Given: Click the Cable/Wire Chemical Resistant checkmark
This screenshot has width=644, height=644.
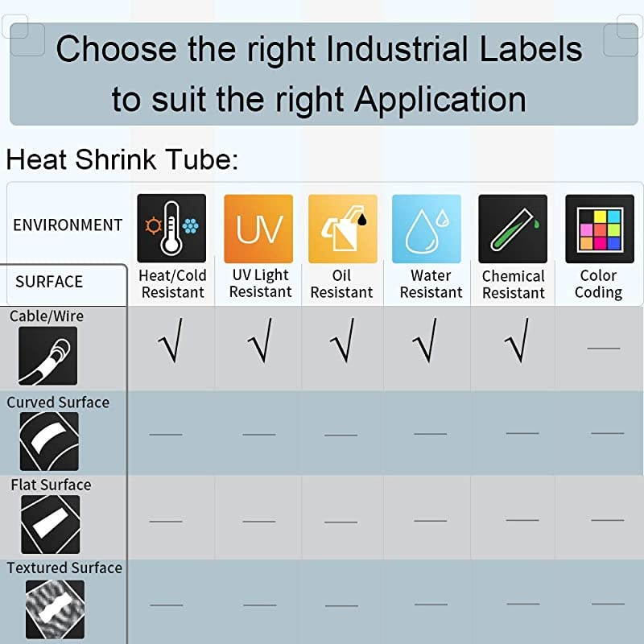Looking at the screenshot, I should point(515,341).
